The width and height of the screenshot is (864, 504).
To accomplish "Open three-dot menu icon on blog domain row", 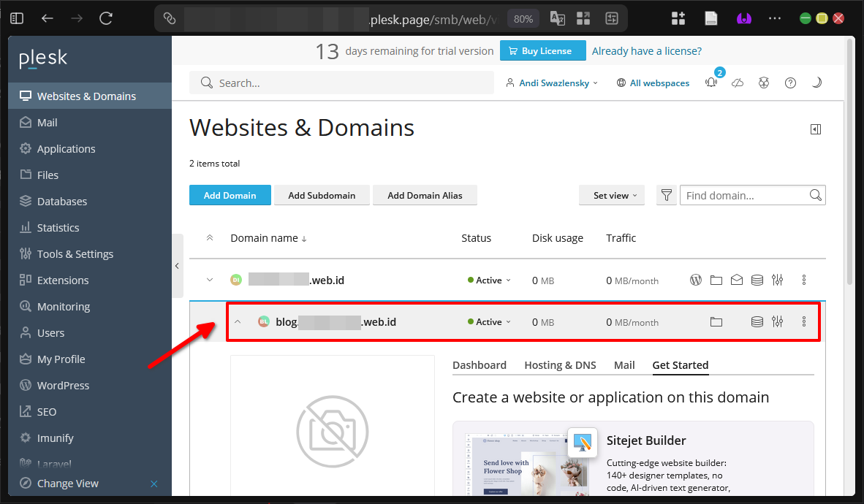I will click(803, 321).
